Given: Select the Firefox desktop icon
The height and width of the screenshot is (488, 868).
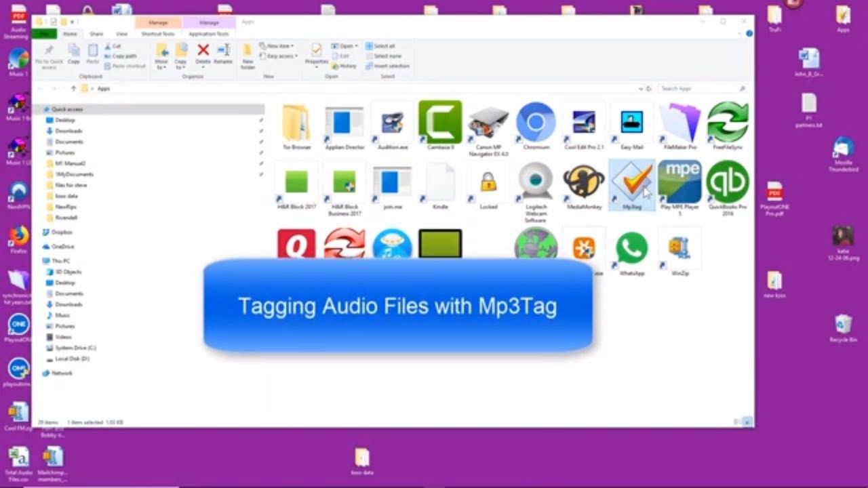Looking at the screenshot, I should tap(19, 239).
